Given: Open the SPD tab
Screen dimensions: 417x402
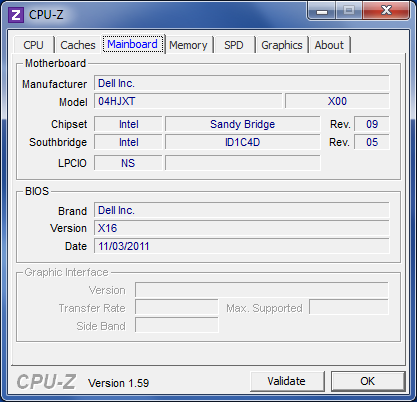Looking at the screenshot, I should click(234, 45).
